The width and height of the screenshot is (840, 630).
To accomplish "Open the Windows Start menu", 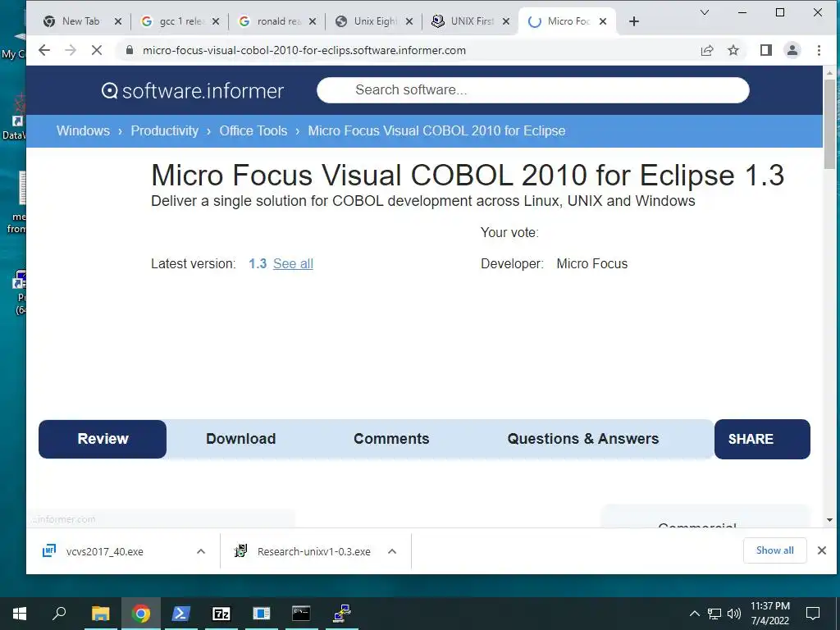I will tap(20, 614).
